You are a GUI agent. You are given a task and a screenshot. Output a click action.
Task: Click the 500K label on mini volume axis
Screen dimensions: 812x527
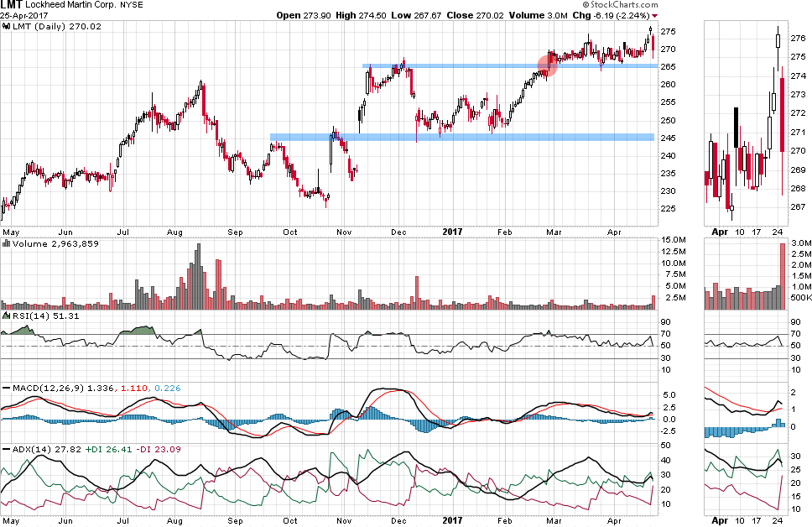(800, 297)
